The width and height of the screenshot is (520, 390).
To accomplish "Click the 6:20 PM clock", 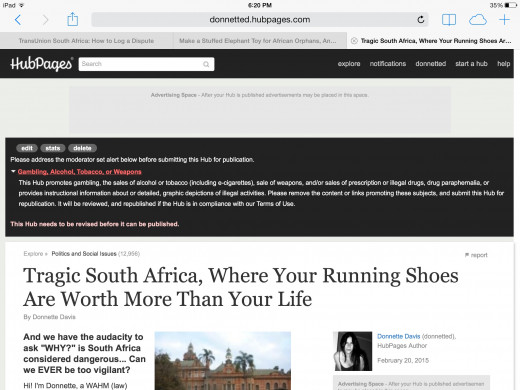I will coord(260,5).
